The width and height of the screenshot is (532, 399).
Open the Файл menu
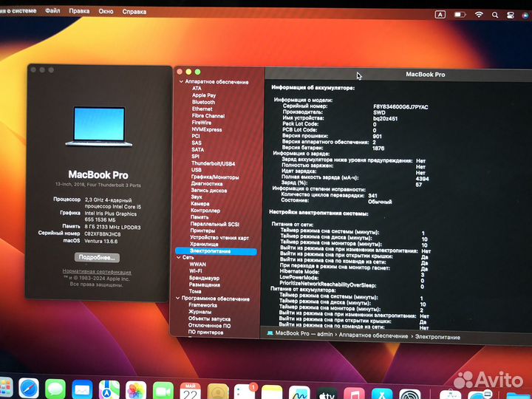point(52,11)
